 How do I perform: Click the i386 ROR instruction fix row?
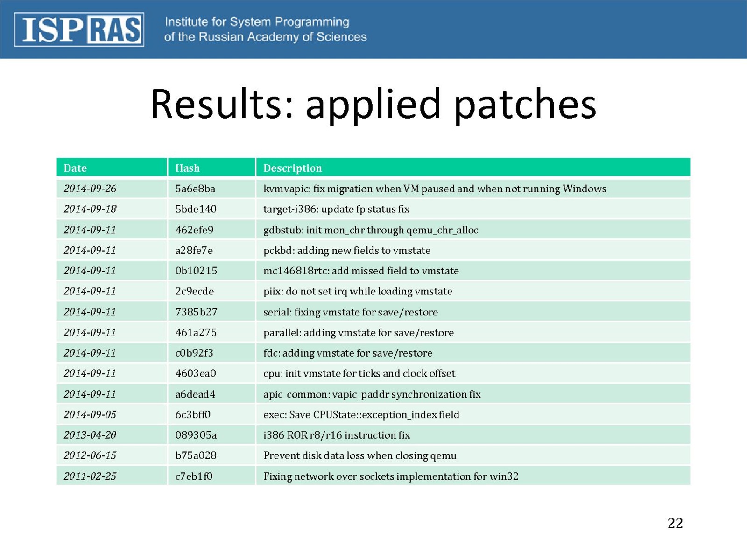337,435
